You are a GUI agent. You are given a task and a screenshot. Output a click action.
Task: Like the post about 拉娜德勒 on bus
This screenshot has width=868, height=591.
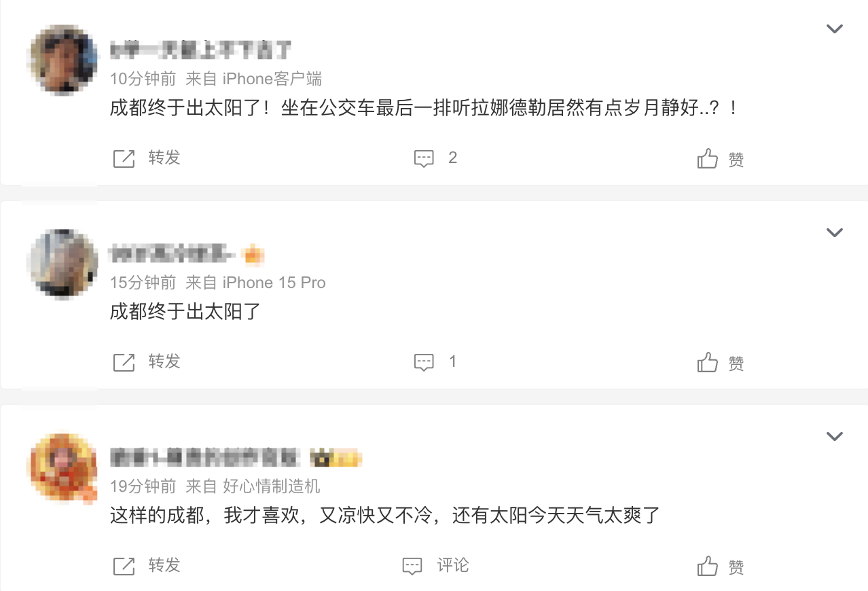[708, 159]
